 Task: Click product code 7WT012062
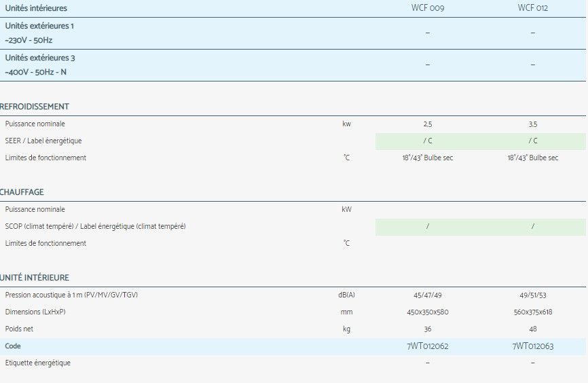(427, 346)
